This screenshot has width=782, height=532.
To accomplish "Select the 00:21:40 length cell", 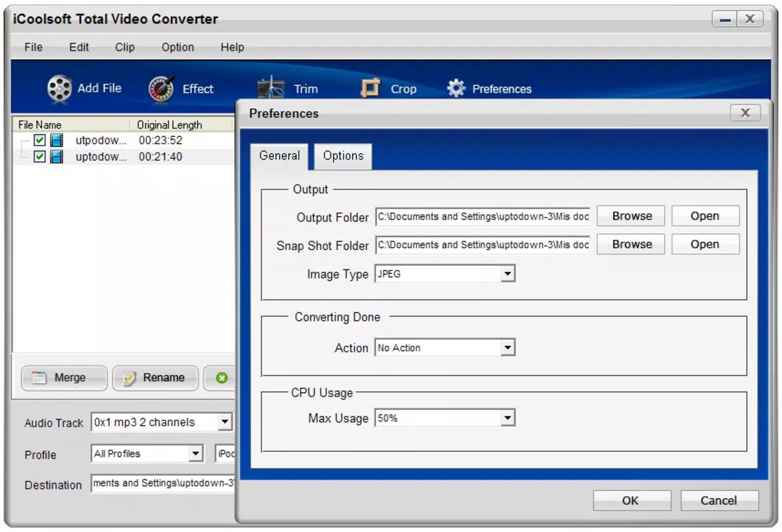I will (x=161, y=156).
